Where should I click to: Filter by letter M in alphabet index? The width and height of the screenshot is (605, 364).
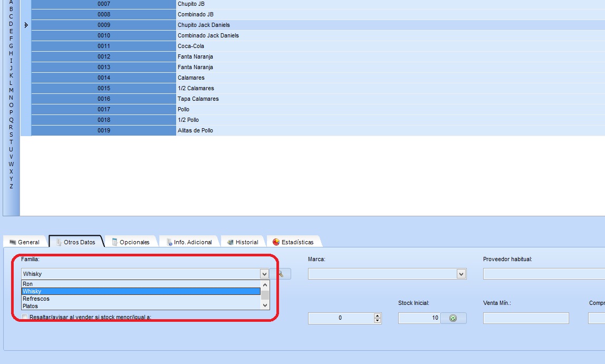11,90
